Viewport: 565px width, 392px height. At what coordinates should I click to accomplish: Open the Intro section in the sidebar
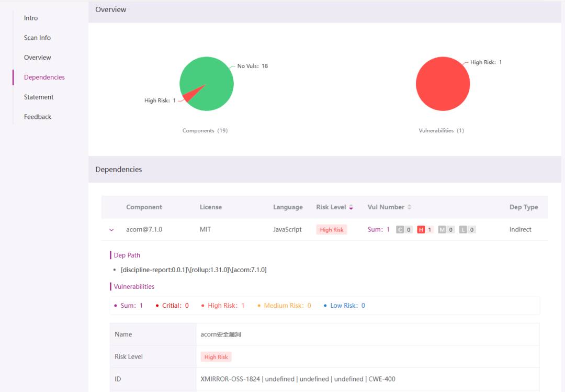click(30, 18)
